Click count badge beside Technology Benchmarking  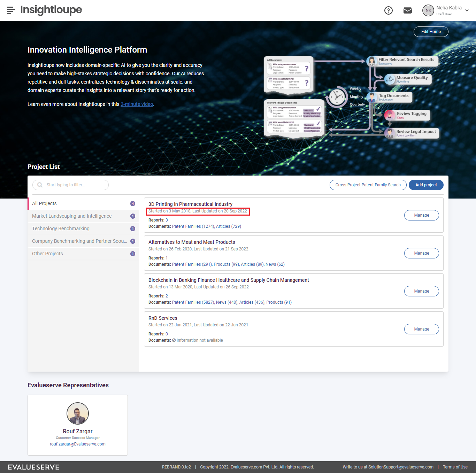pyautogui.click(x=133, y=228)
